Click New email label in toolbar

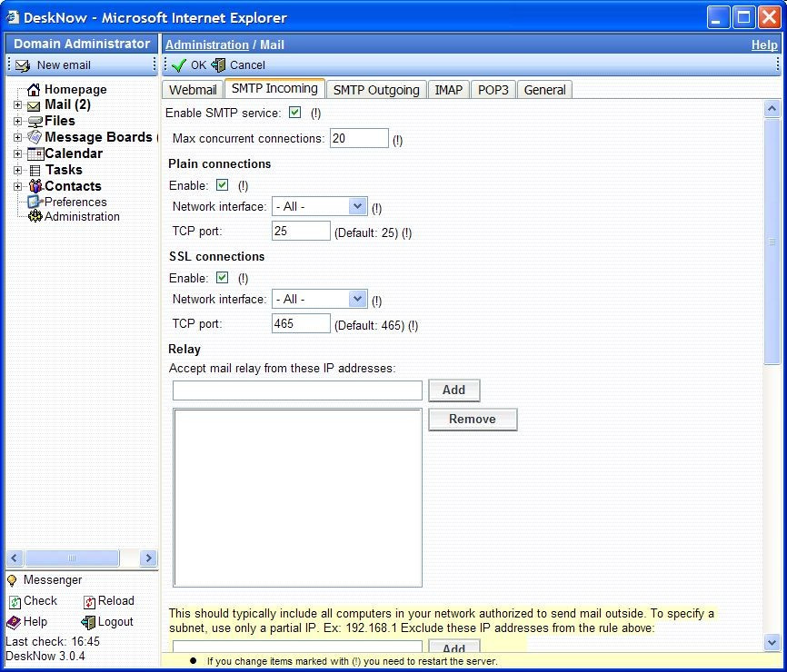click(64, 65)
